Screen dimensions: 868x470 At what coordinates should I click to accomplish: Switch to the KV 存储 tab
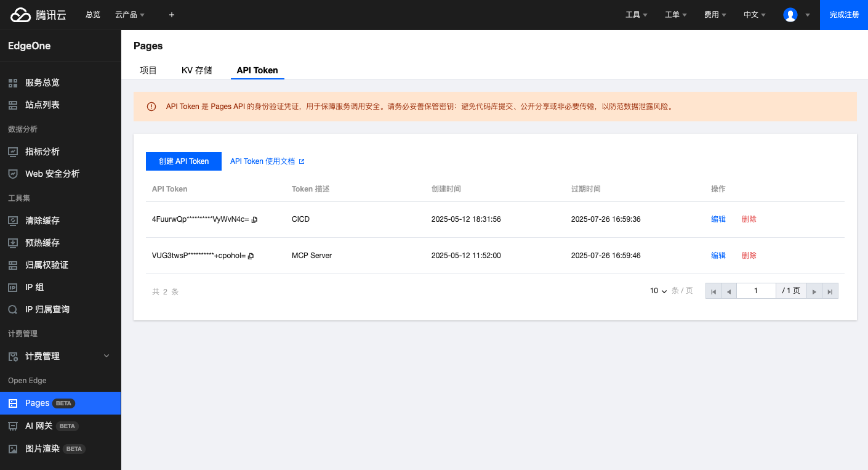[197, 70]
